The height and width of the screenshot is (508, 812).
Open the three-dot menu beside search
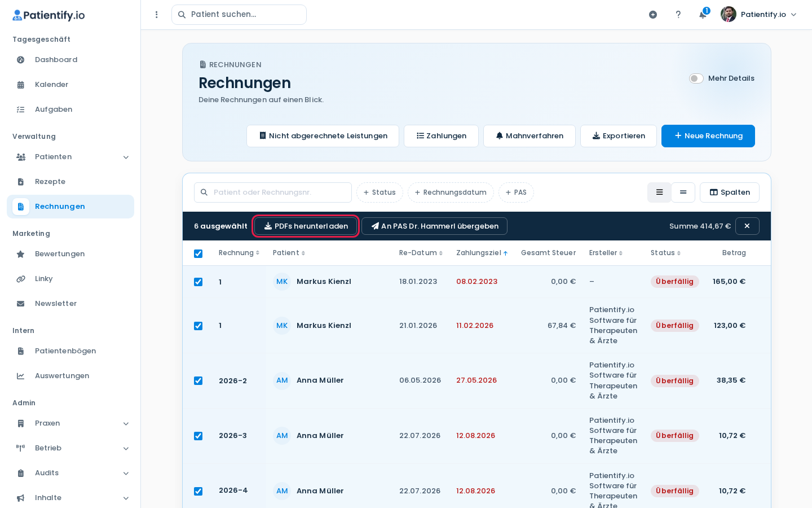[157, 15]
